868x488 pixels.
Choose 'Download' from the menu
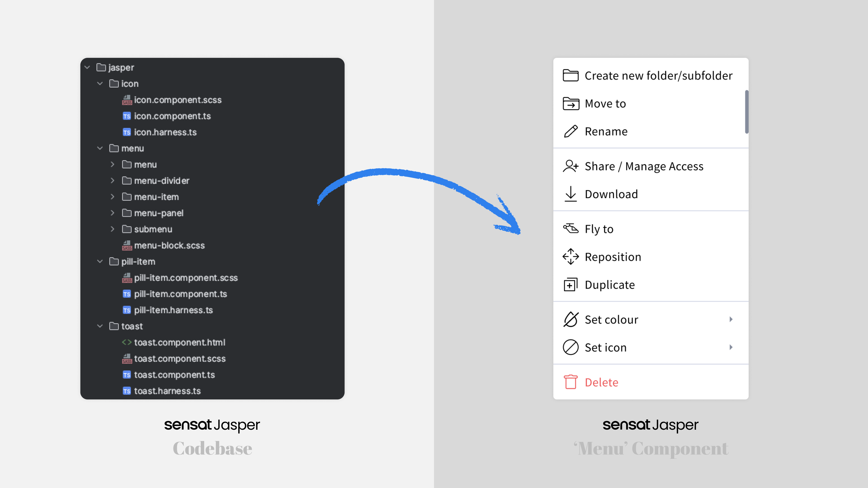click(x=651, y=194)
